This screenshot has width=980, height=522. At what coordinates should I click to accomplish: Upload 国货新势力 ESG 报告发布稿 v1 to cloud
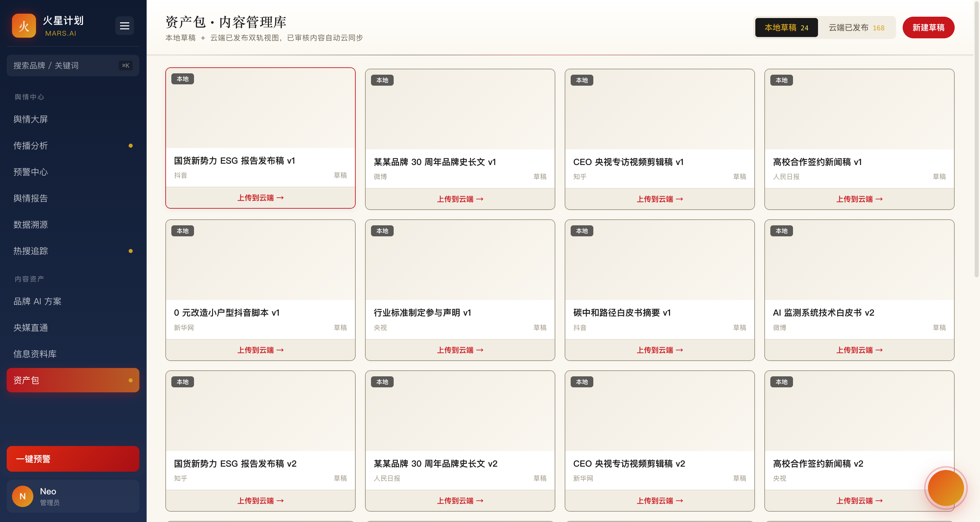pyautogui.click(x=261, y=197)
